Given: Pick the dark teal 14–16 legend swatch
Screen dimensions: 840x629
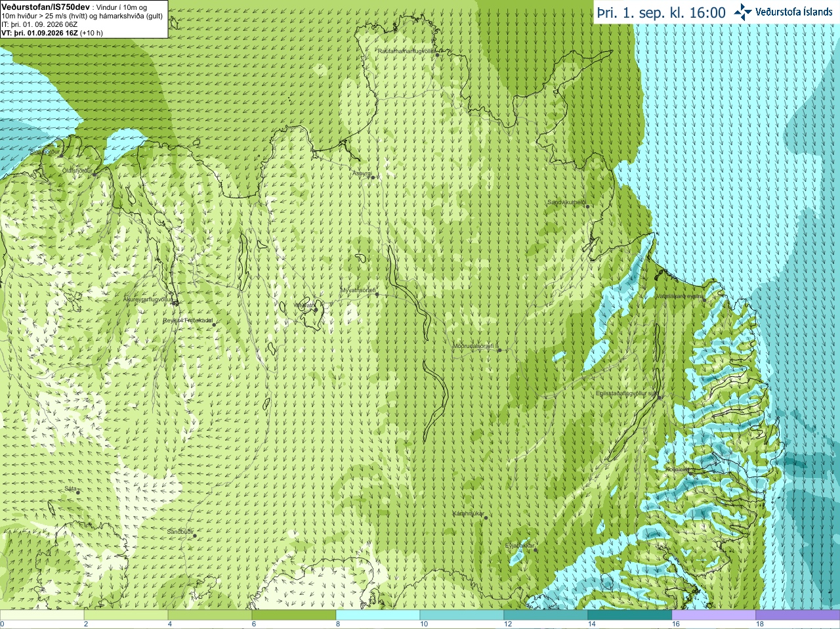Looking at the screenshot, I should (630, 615).
